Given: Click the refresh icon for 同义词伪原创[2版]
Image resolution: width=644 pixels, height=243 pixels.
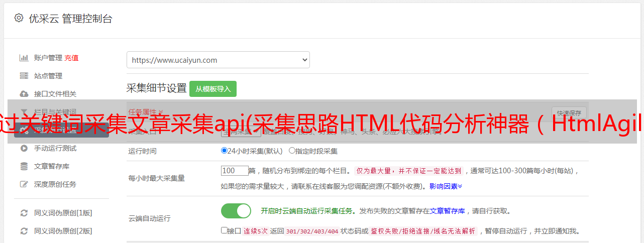Looking at the screenshot, I should (24, 231).
